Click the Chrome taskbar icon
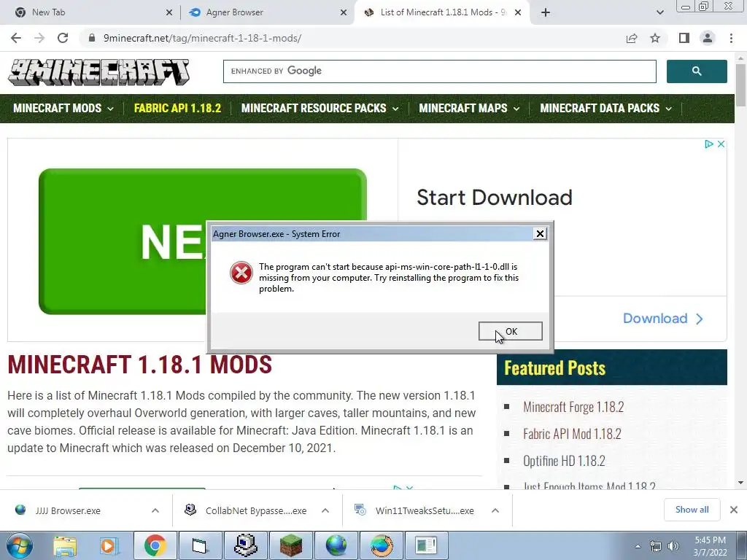 tap(155, 545)
